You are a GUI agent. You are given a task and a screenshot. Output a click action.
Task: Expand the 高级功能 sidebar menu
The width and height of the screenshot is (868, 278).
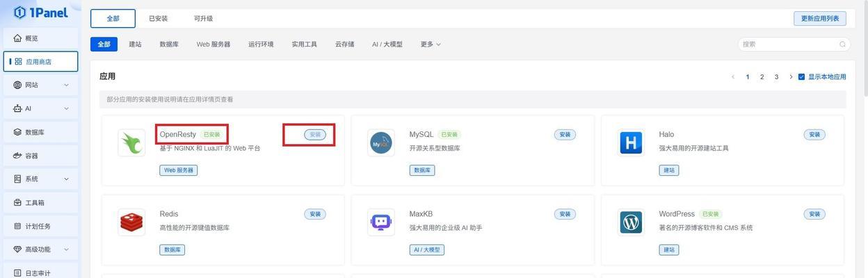pos(40,249)
